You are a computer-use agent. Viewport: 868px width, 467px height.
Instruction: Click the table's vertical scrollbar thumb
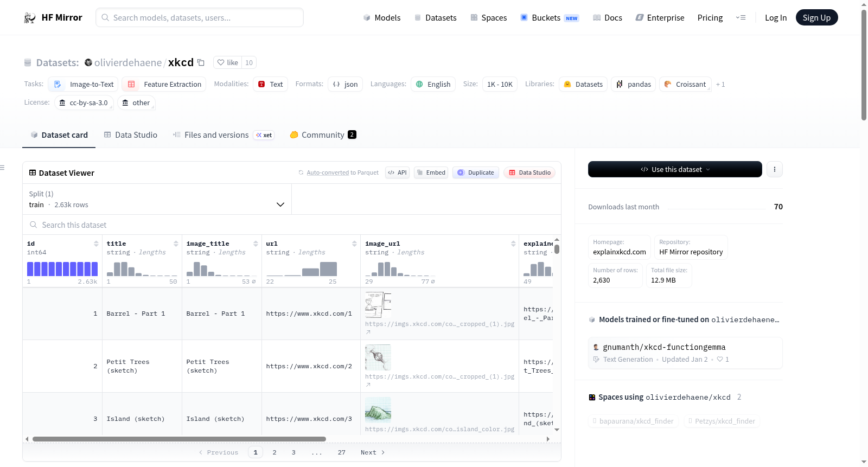click(x=557, y=250)
